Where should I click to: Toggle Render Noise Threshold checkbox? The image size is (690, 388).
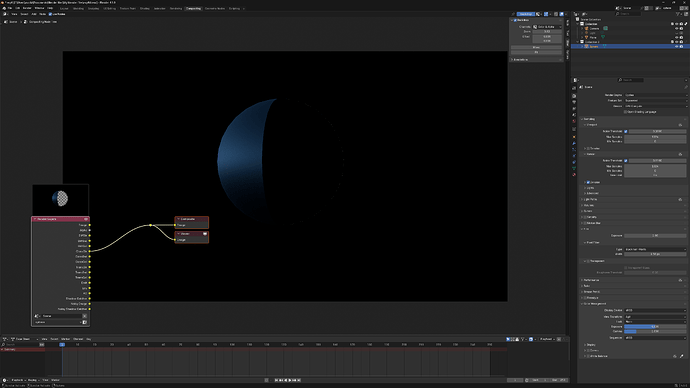point(626,161)
